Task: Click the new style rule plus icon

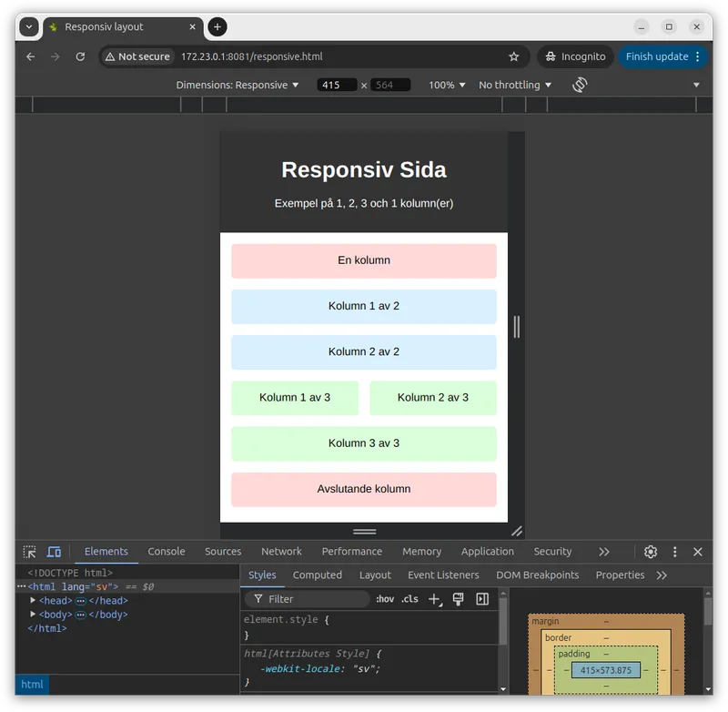Action: point(434,599)
